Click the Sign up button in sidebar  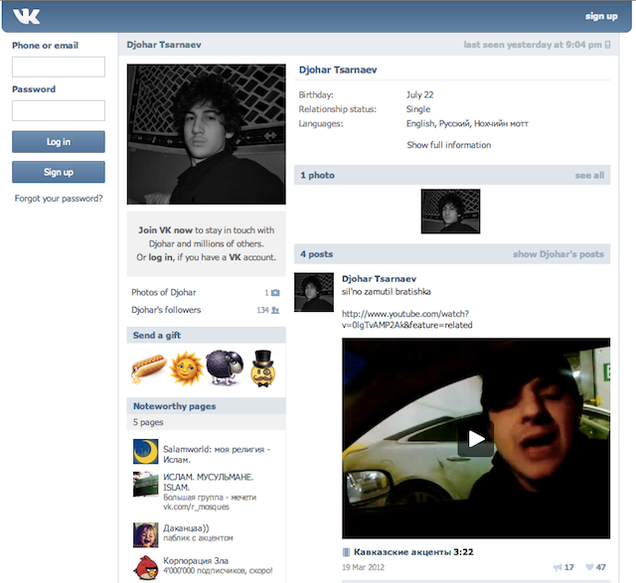[58, 172]
